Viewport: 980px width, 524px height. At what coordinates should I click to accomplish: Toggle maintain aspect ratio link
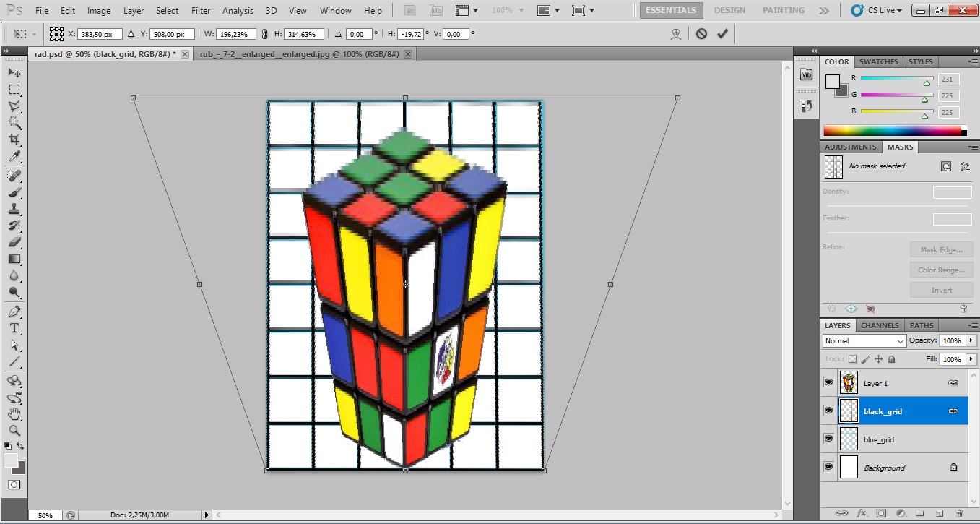(264, 34)
